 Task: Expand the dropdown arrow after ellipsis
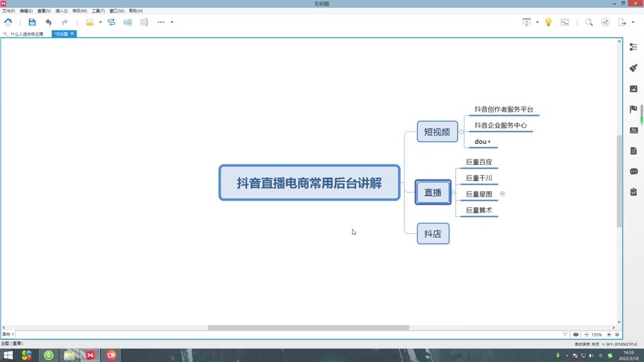pos(172,22)
